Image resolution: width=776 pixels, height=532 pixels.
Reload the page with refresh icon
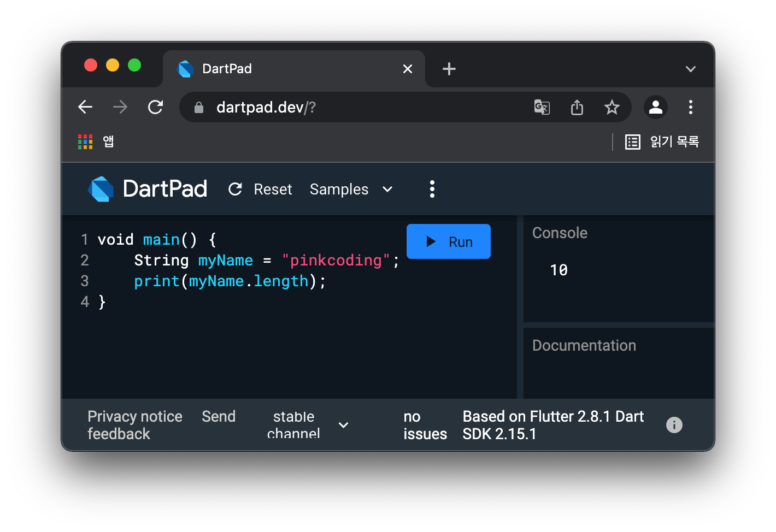click(x=156, y=107)
